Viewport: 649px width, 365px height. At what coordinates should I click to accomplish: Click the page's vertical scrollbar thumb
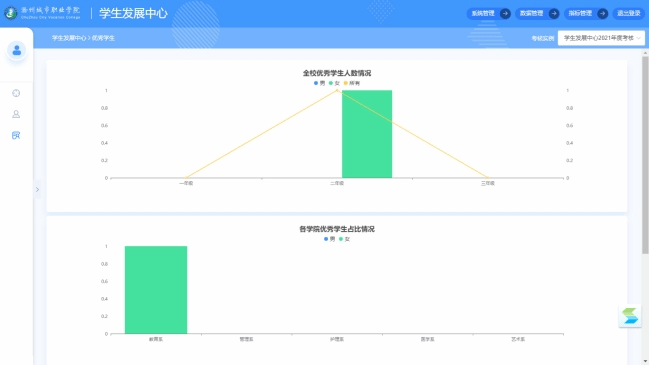tap(645, 155)
